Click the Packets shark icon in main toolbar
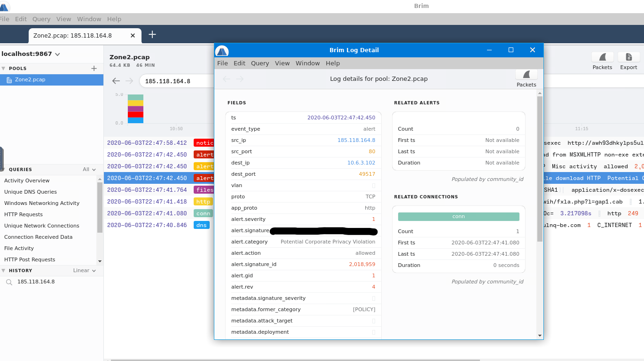 coord(602,57)
